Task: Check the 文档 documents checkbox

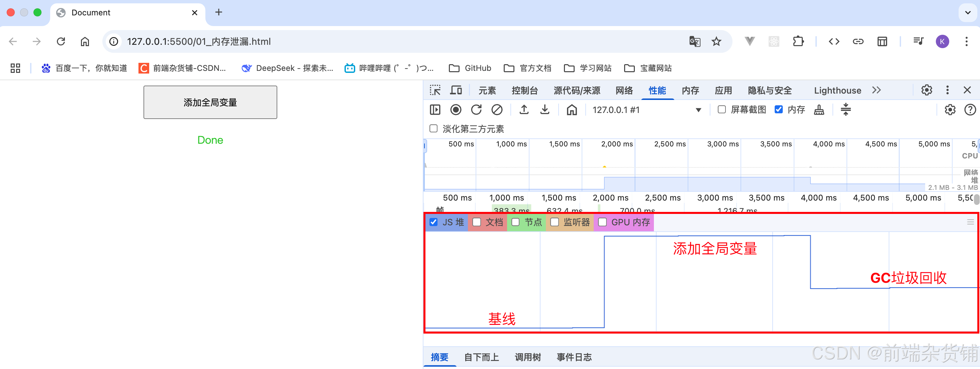Action: [476, 222]
